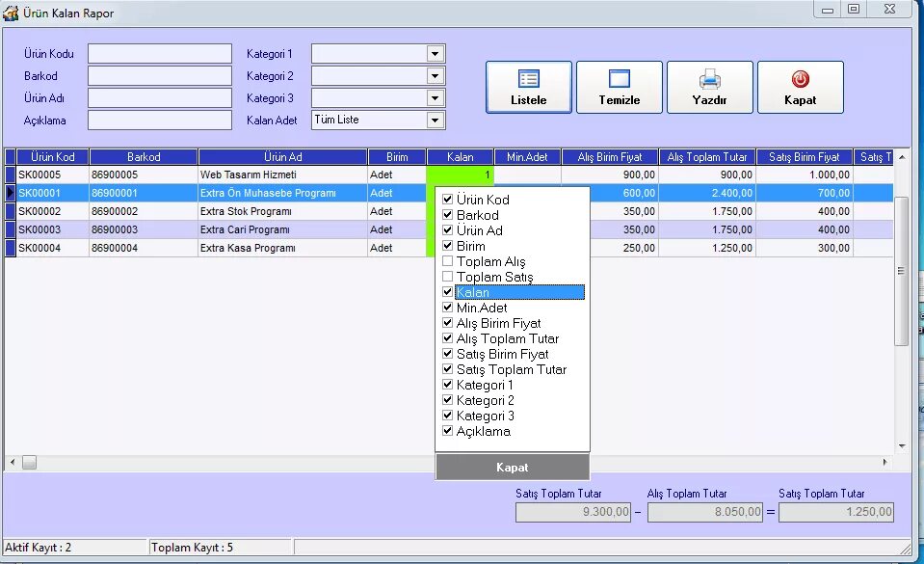Image resolution: width=924 pixels, height=564 pixels.
Task: Select the SK00002 product code cell
Action: (52, 211)
